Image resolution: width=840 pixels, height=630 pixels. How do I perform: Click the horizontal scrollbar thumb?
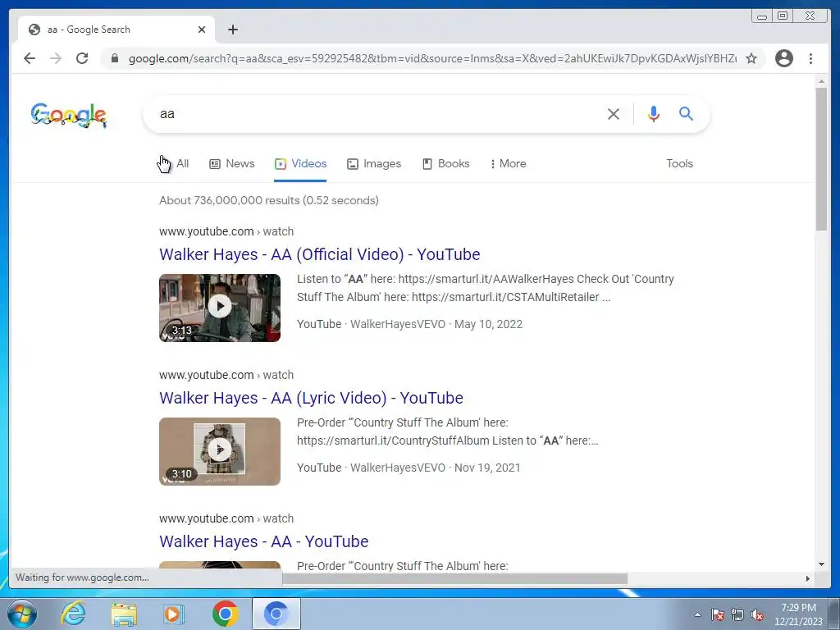[454, 578]
